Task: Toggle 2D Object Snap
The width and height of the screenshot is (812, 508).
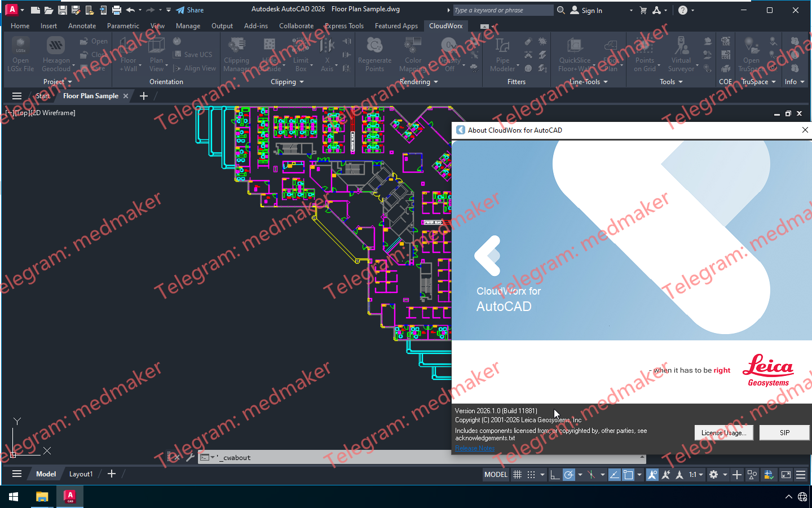Action: pos(628,475)
